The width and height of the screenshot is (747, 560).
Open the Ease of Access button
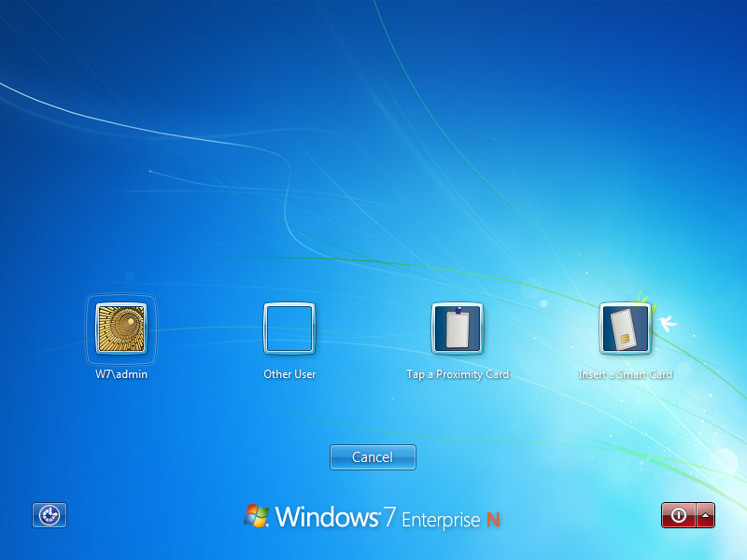49,515
